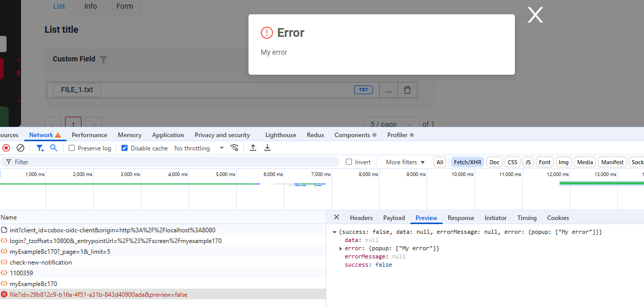
Task: Toggle the Font request type filter
Action: [545, 162]
